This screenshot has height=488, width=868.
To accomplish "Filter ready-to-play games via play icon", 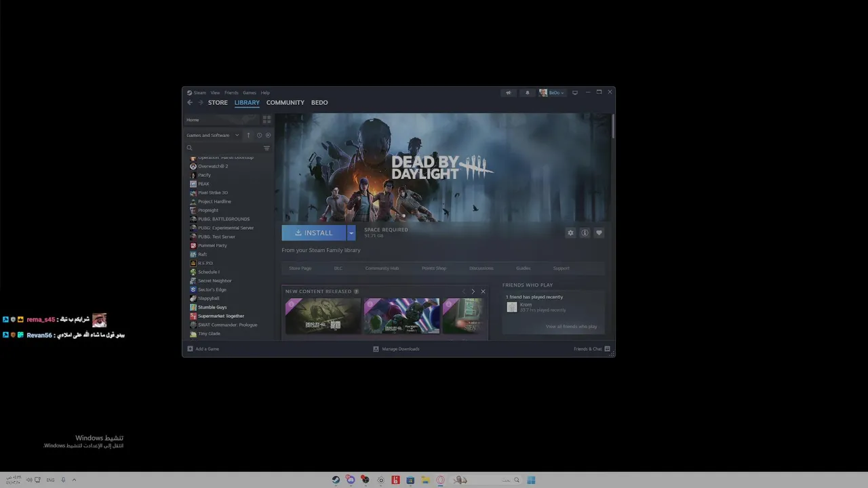I will tap(268, 135).
